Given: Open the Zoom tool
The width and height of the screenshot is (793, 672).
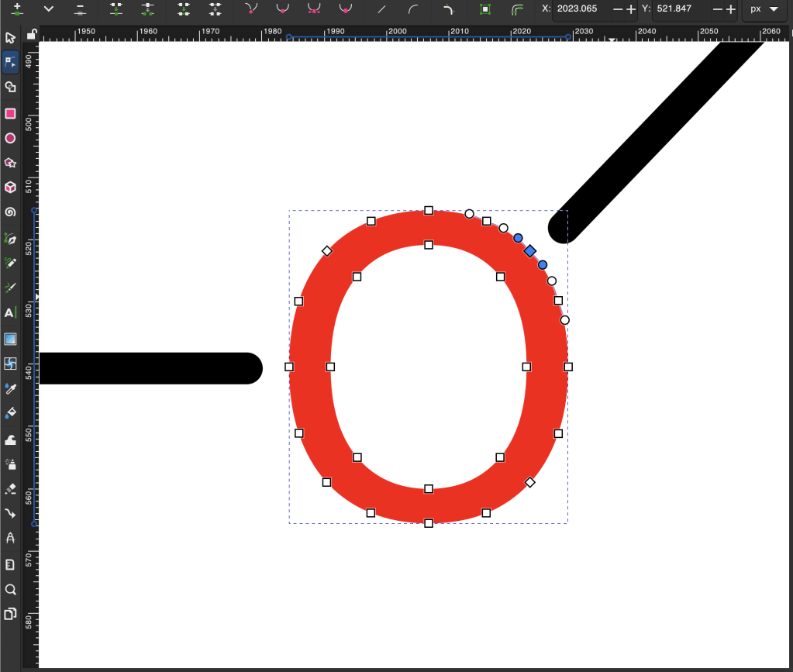Looking at the screenshot, I should tap(10, 589).
